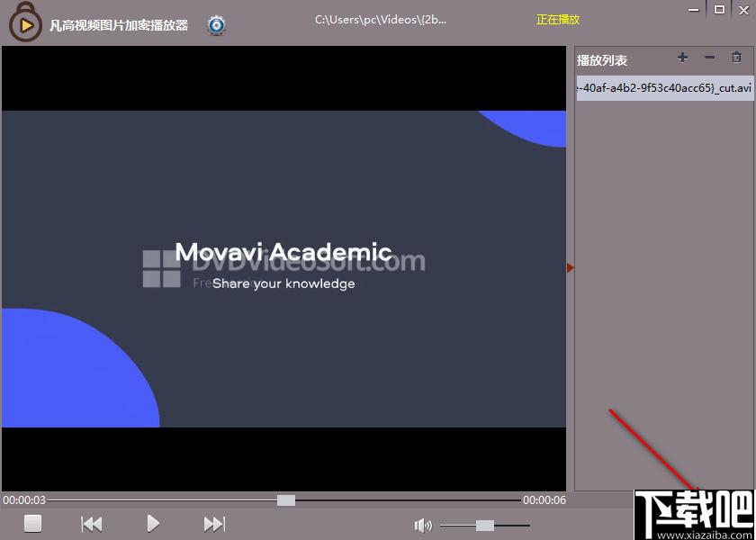Collapse the playlist panel with red arrow
The height and width of the screenshot is (540, 756).
point(571,267)
